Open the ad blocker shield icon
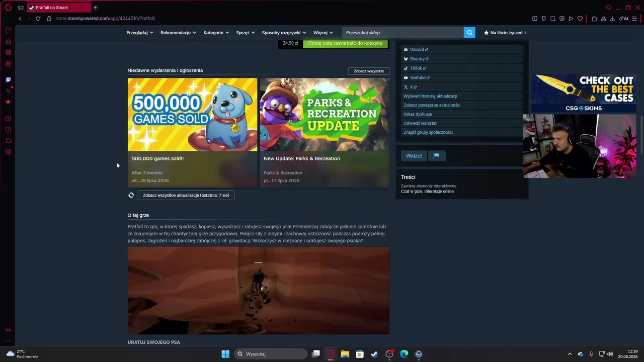Screen dimensions: 644x362 point(562,19)
